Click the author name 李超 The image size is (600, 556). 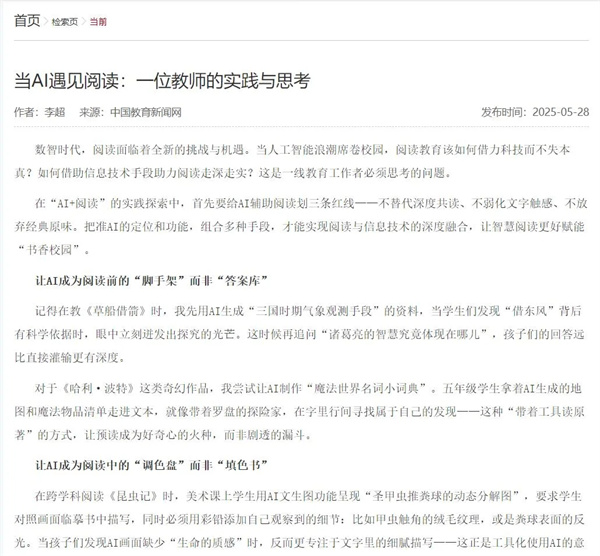click(55, 112)
